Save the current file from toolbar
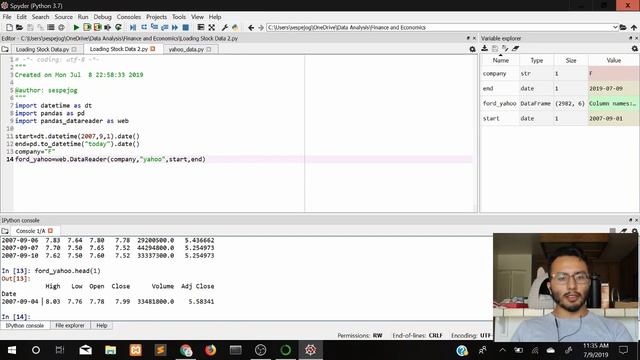640x360 pixels. (x=30, y=27)
